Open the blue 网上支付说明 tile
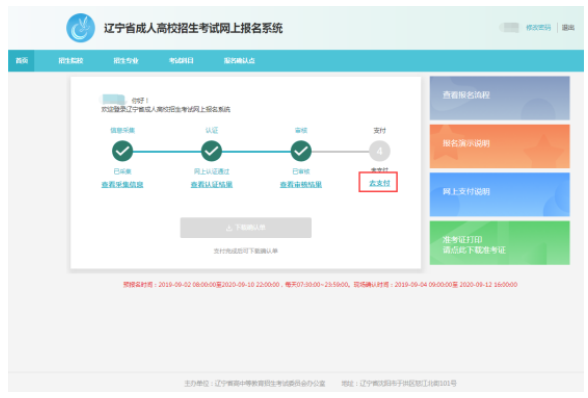 coord(500,194)
